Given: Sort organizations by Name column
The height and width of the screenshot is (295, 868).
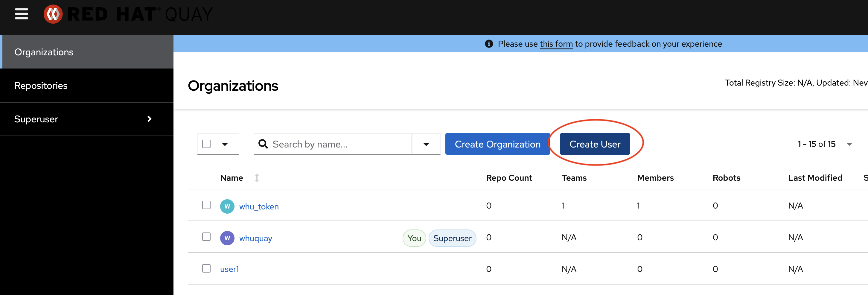Looking at the screenshot, I should point(257,178).
